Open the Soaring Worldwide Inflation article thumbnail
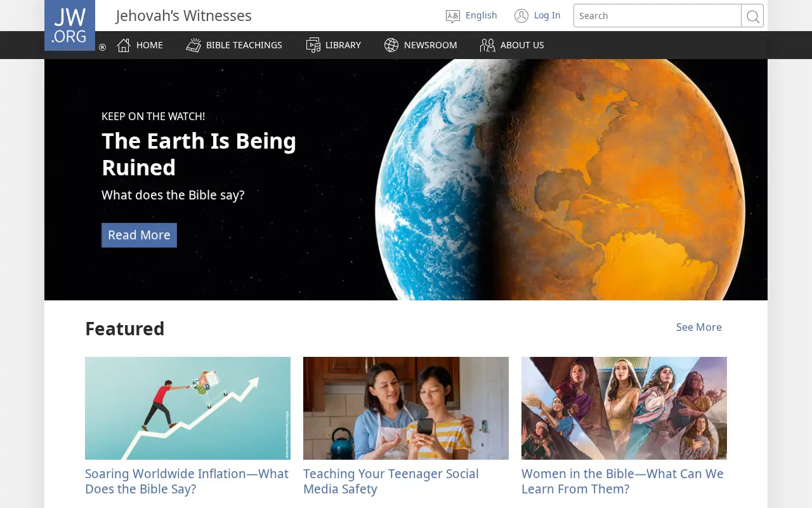The width and height of the screenshot is (812, 508). [x=188, y=408]
